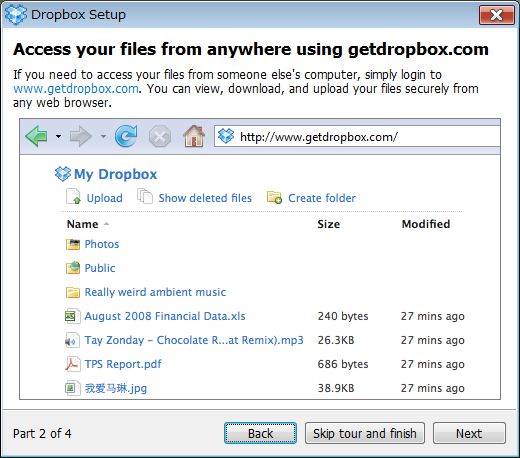
Task: Click the TPS Report PDF icon
Action: click(x=72, y=364)
